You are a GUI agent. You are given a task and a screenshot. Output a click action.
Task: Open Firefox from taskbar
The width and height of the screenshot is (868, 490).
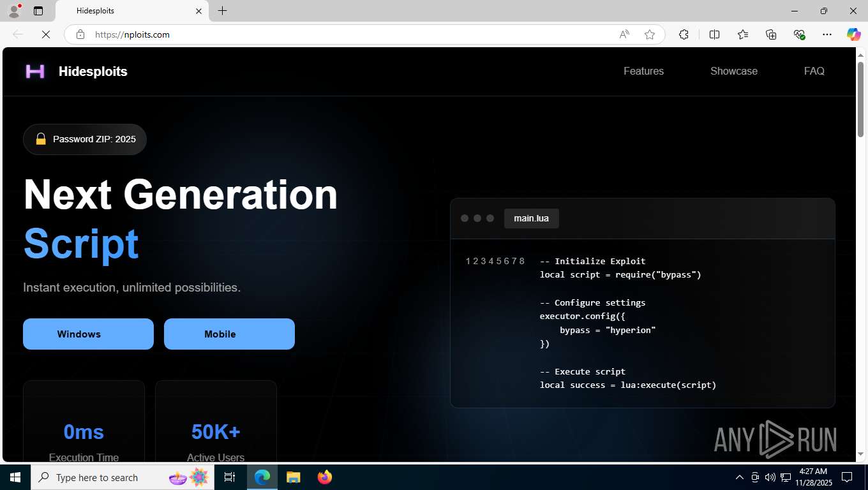(x=324, y=477)
